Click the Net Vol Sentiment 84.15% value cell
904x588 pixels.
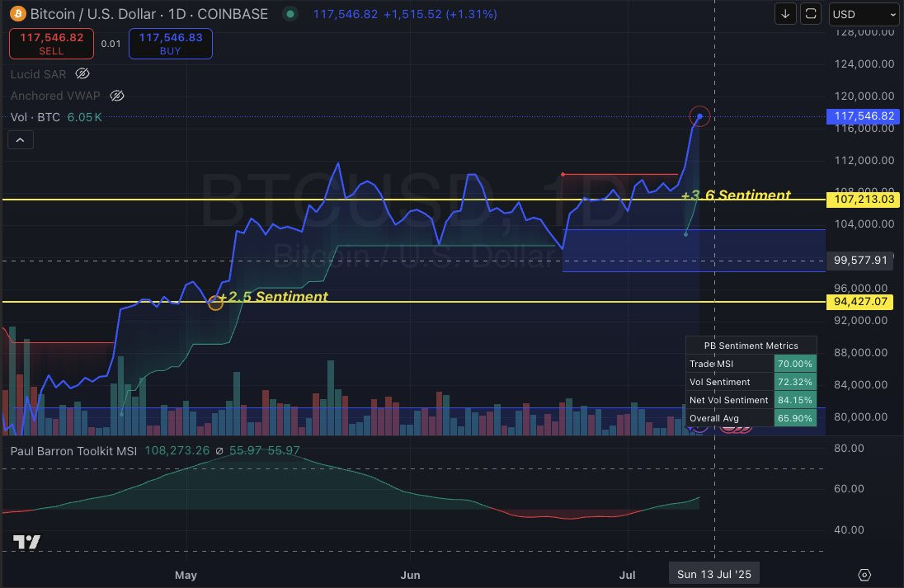coord(795,399)
